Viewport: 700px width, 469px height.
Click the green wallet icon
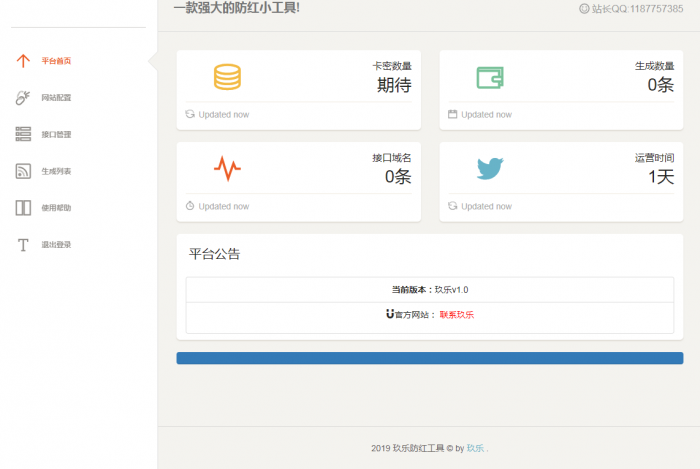point(490,77)
